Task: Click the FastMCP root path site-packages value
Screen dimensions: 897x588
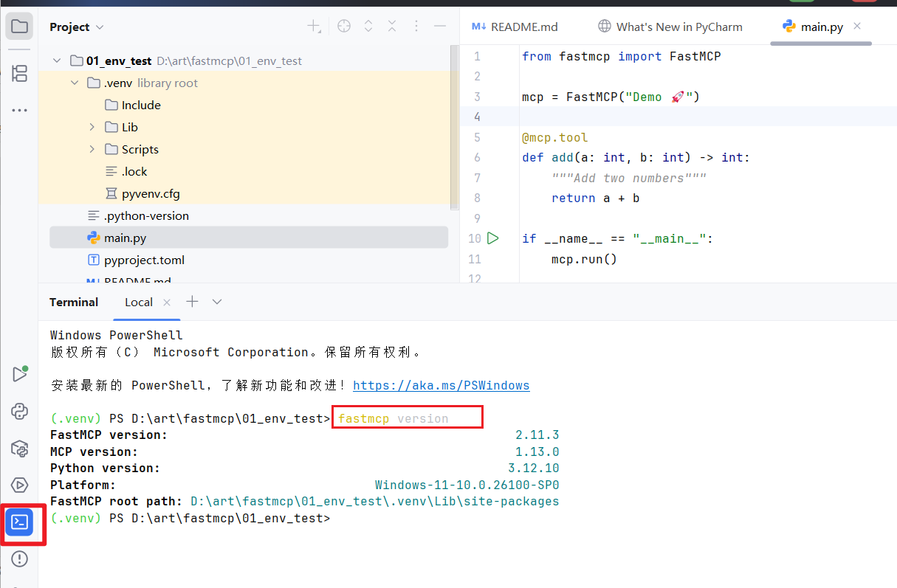Action: [x=375, y=502]
